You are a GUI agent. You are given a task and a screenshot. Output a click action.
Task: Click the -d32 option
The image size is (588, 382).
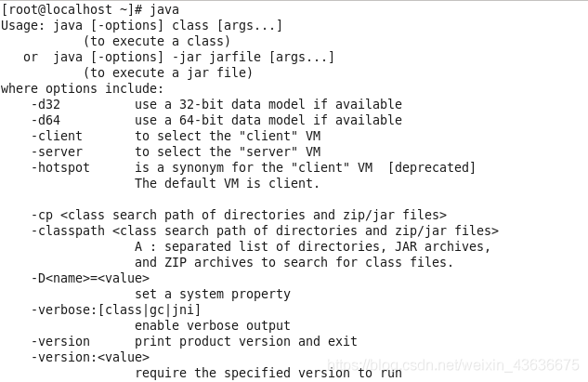[45, 104]
